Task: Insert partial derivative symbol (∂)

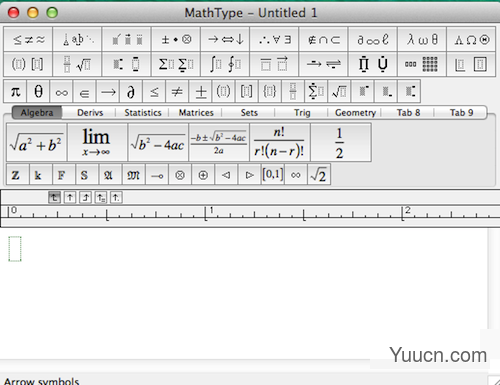Action: (x=131, y=91)
